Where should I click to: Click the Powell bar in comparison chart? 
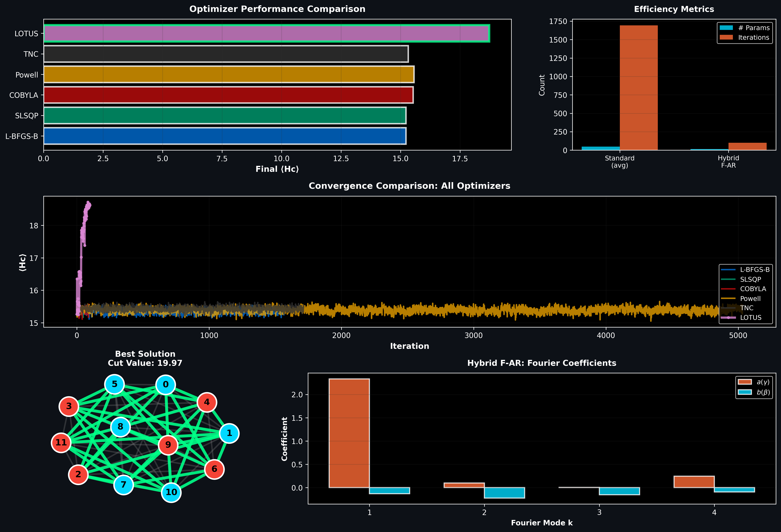click(x=229, y=75)
